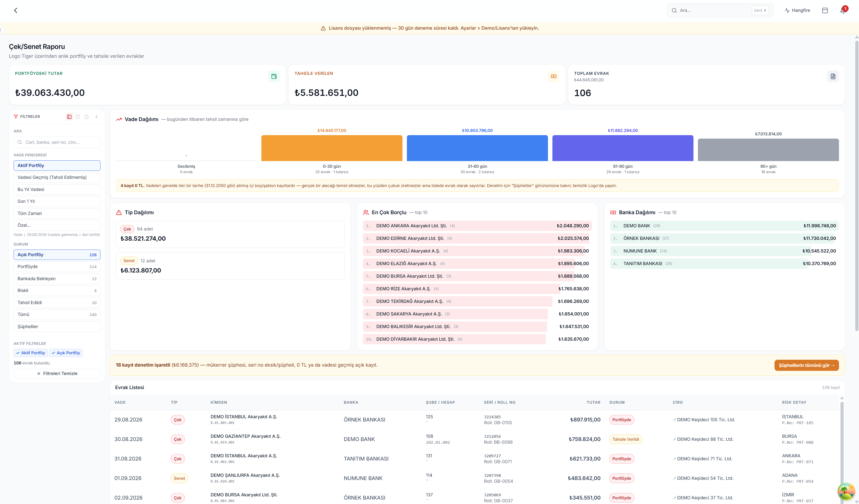Viewport: 859px width, 504px height.
Task: Click Şüphelilerin tümünü gör button
Action: [x=806, y=365]
